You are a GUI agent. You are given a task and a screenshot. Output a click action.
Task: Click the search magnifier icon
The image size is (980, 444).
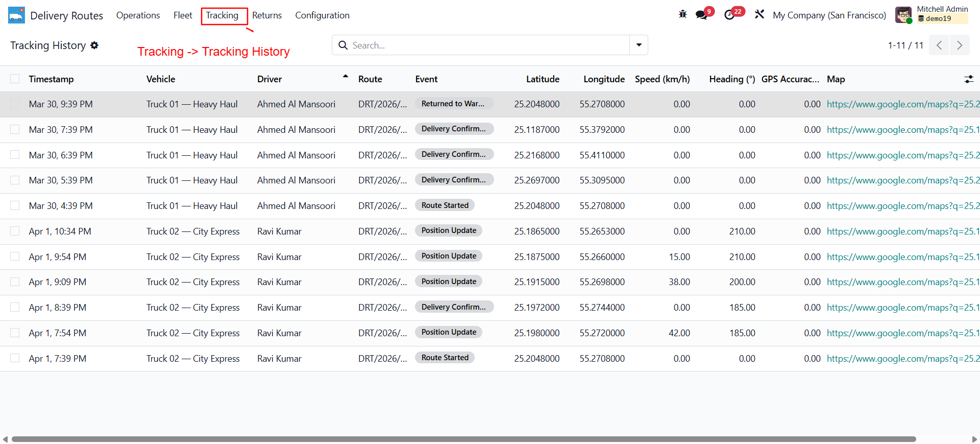[x=343, y=45]
